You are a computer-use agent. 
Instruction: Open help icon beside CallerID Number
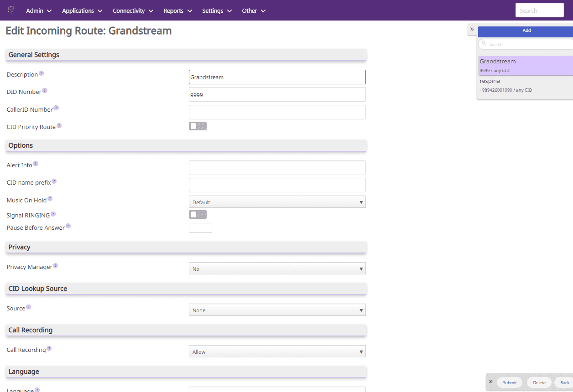tap(56, 108)
